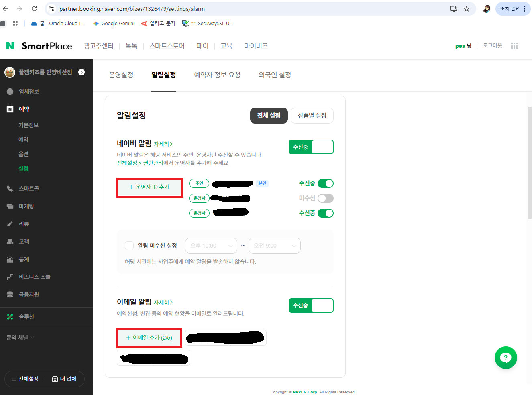Open the 오후 10:00 time dropdown
This screenshot has width=532, height=395.
pos(211,245)
